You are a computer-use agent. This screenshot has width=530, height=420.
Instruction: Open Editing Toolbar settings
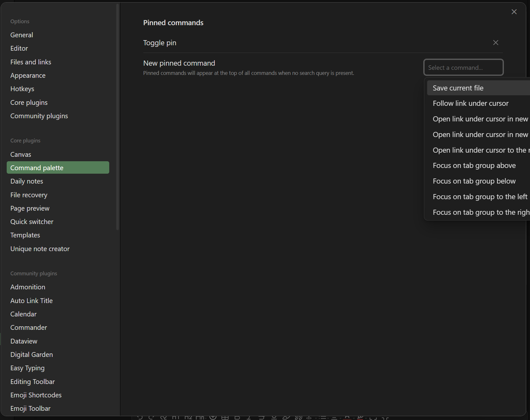click(x=58, y=382)
